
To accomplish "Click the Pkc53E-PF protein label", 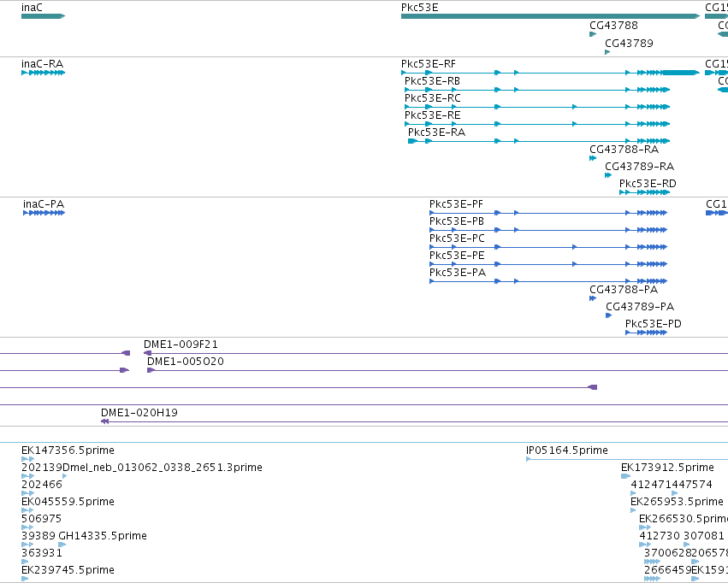I will [x=456, y=204].
